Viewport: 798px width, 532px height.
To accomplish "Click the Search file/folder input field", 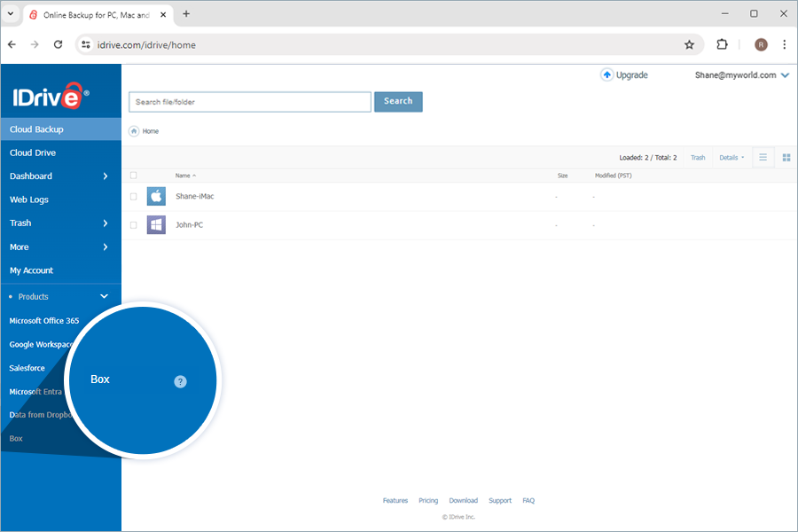I will click(x=250, y=102).
